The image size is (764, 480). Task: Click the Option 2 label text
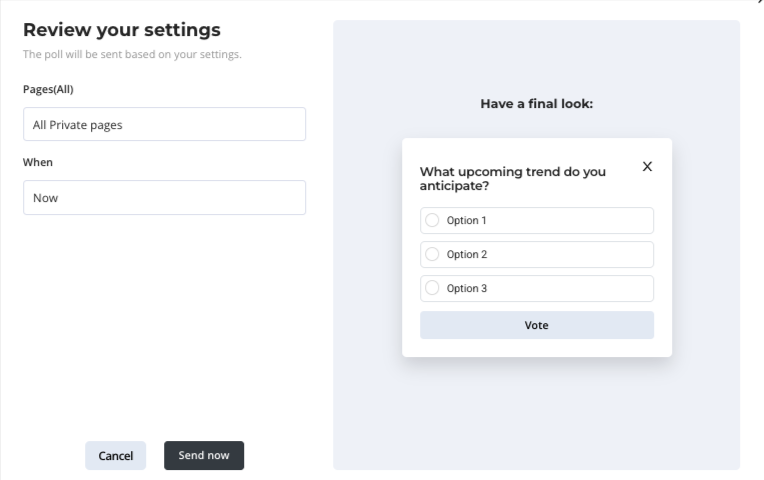pyautogui.click(x=466, y=254)
